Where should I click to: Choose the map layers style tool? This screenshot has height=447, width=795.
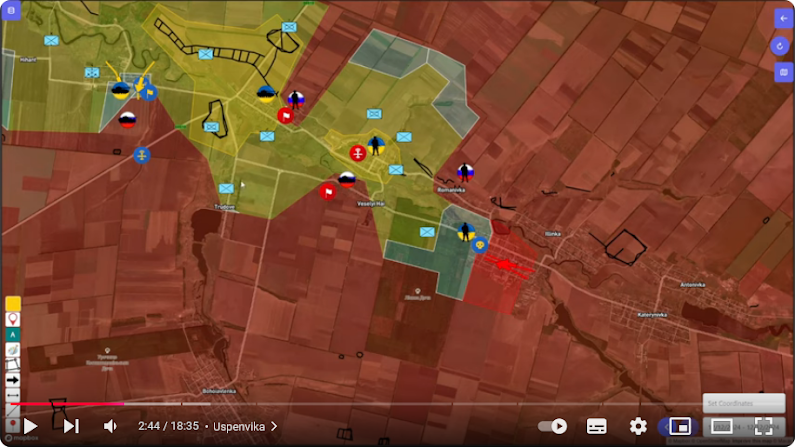pos(13,350)
